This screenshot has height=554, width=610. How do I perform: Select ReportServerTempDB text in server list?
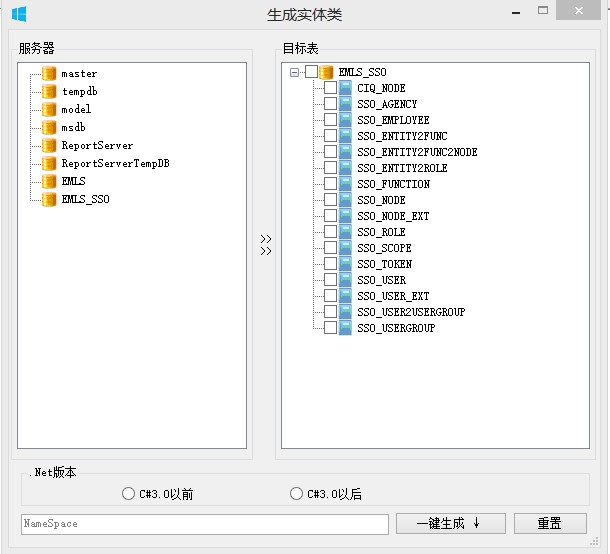point(116,163)
